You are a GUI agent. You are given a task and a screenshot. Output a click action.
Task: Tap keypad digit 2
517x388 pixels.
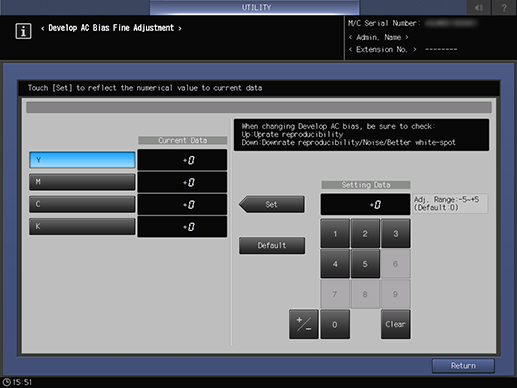point(365,234)
